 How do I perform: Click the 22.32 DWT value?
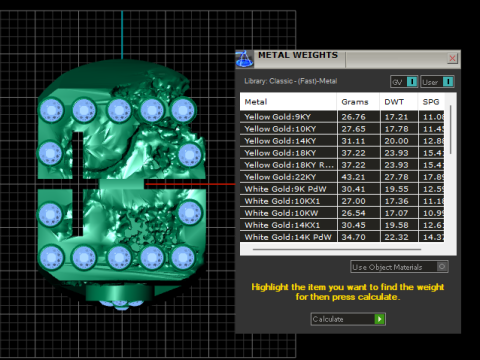click(396, 237)
